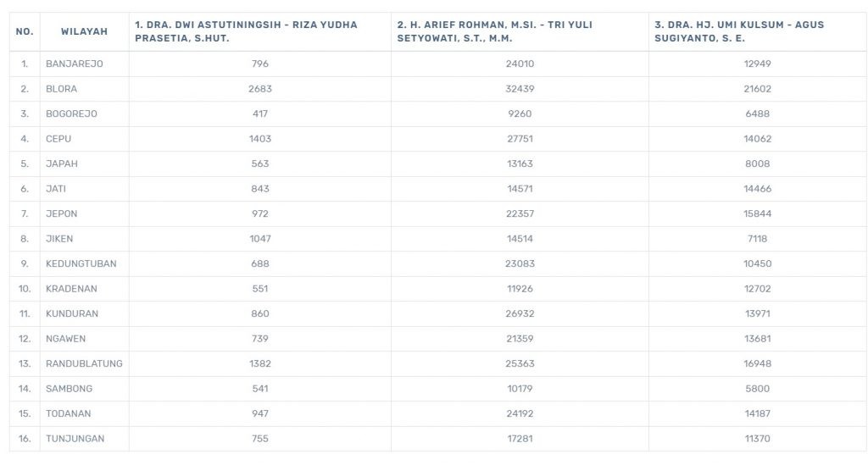Click the NO. column header
The width and height of the screenshot is (868, 465).
25,31
